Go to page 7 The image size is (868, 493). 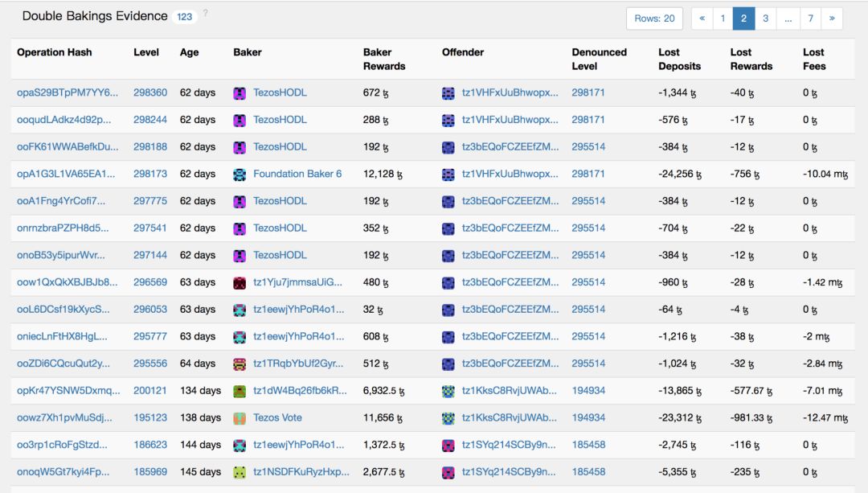(810, 18)
